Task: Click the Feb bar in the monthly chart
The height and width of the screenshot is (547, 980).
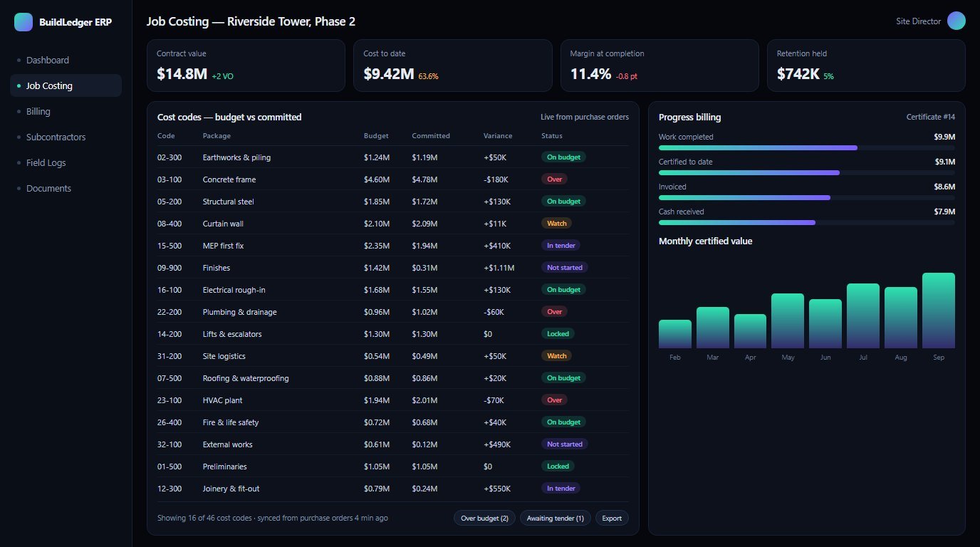Action: [675, 334]
